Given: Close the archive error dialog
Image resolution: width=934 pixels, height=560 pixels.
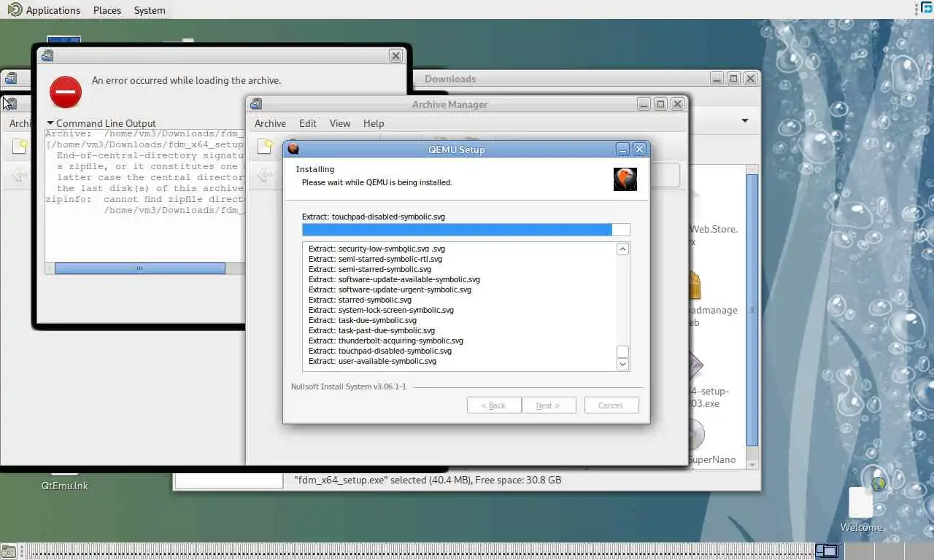Looking at the screenshot, I should point(395,55).
